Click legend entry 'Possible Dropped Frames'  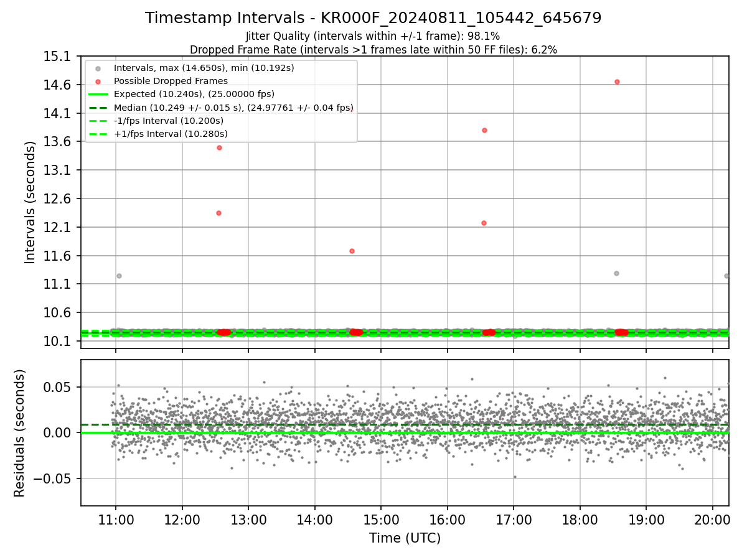tap(171, 81)
